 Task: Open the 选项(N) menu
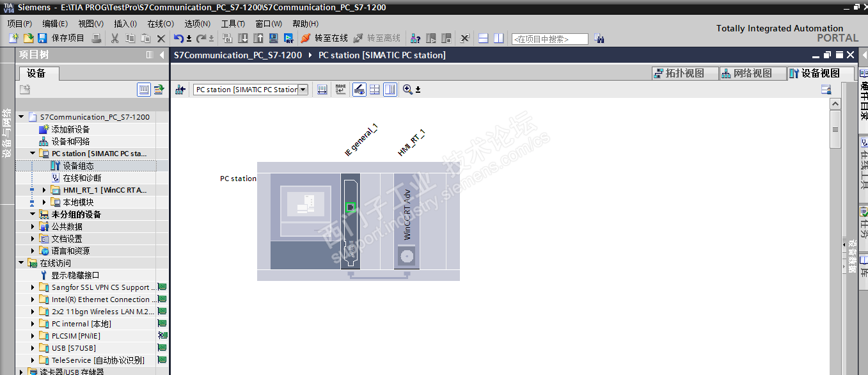(x=198, y=24)
